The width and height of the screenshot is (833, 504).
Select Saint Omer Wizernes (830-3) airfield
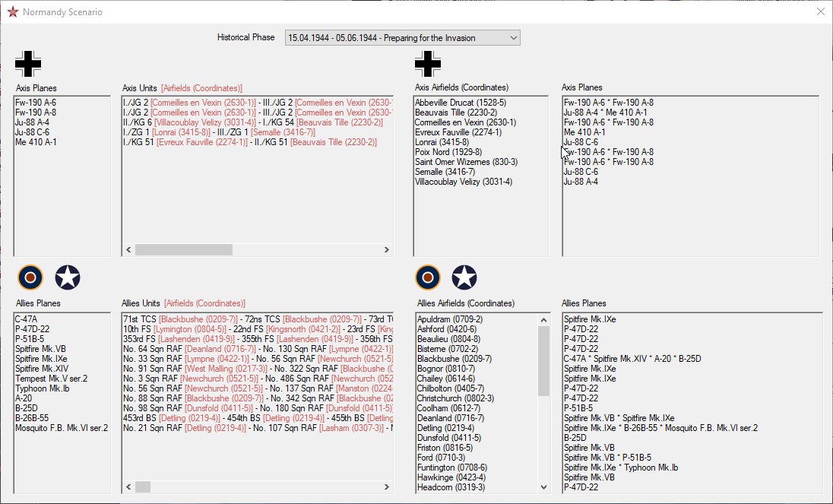481,162
